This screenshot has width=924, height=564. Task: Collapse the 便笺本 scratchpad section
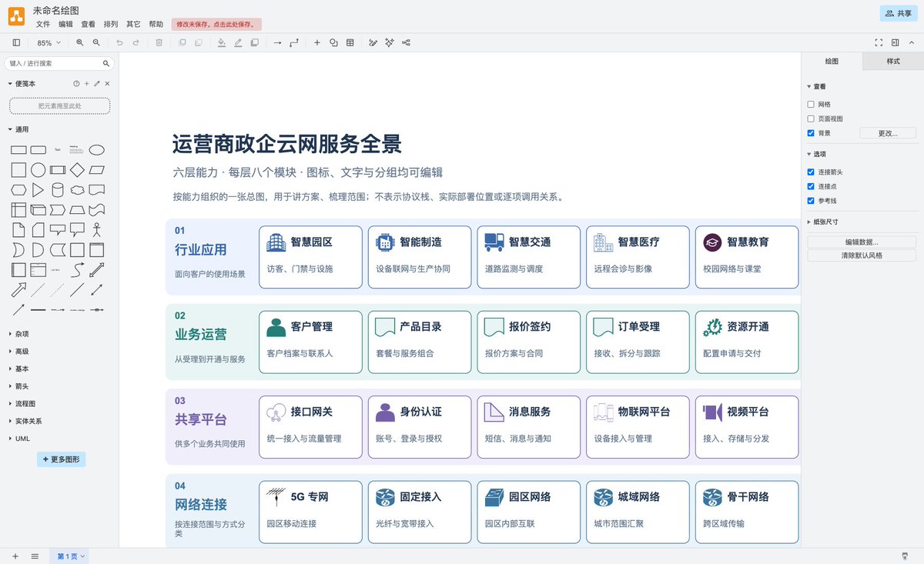22,84
